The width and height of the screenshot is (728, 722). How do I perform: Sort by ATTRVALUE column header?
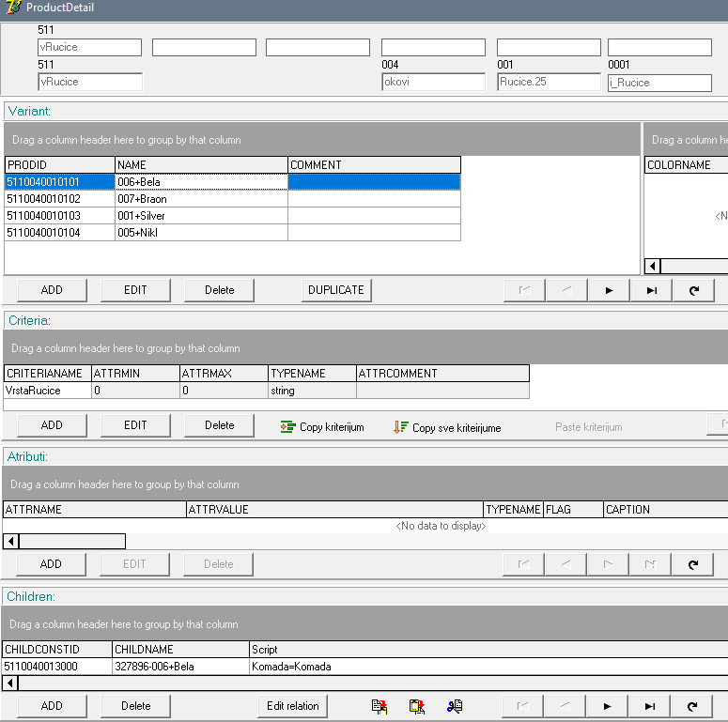click(x=334, y=510)
